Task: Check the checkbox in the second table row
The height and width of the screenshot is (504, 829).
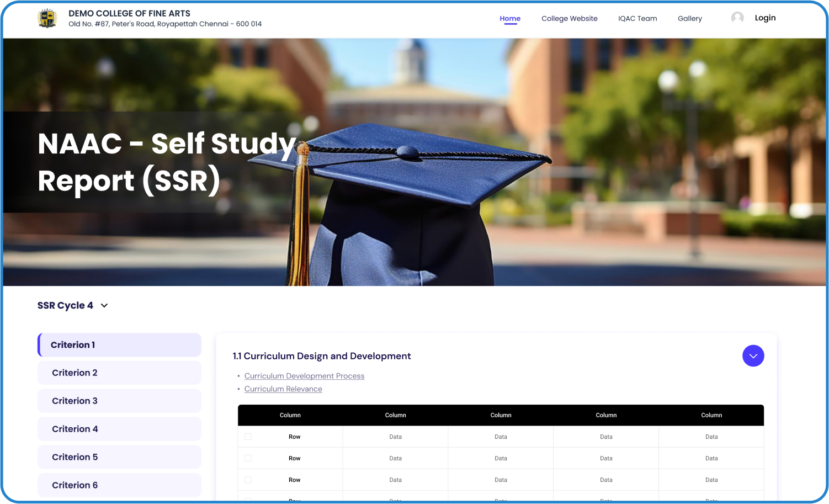Action: (248, 458)
